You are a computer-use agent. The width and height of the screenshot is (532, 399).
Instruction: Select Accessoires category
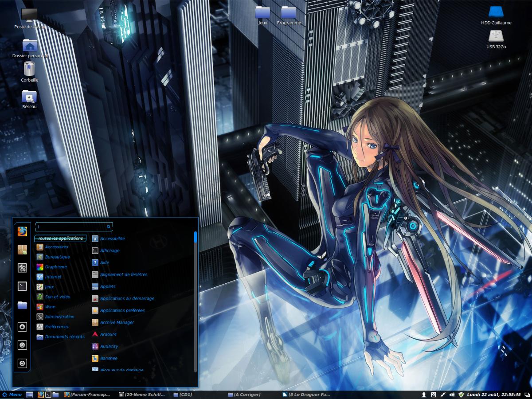[52, 247]
